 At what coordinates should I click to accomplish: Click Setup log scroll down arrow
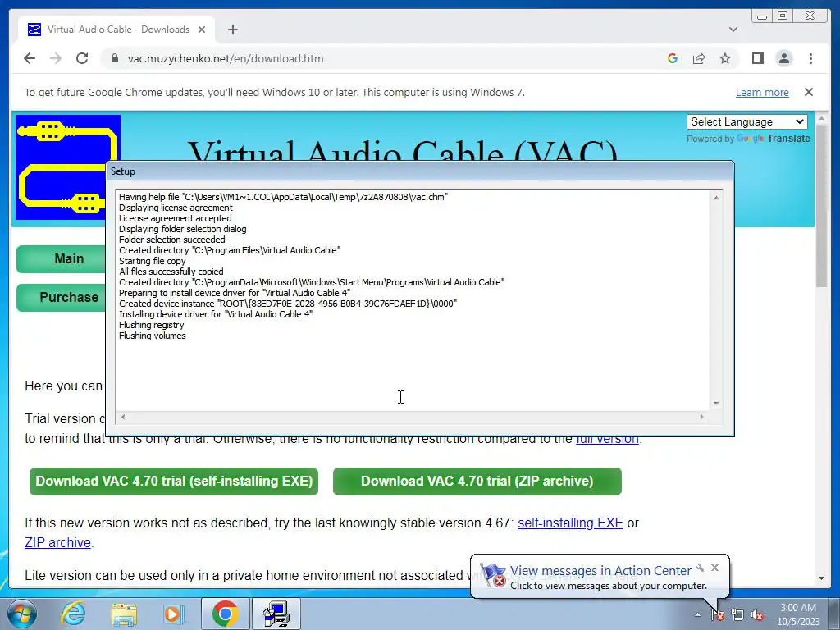click(716, 404)
